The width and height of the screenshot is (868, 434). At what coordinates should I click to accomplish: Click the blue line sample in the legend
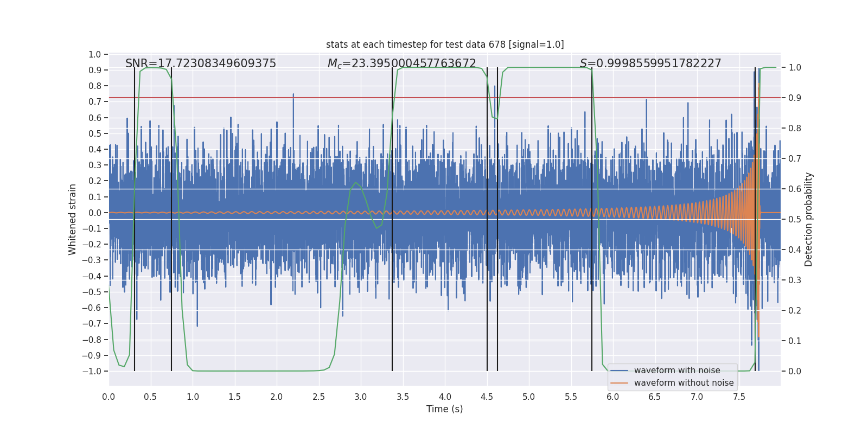619,371
